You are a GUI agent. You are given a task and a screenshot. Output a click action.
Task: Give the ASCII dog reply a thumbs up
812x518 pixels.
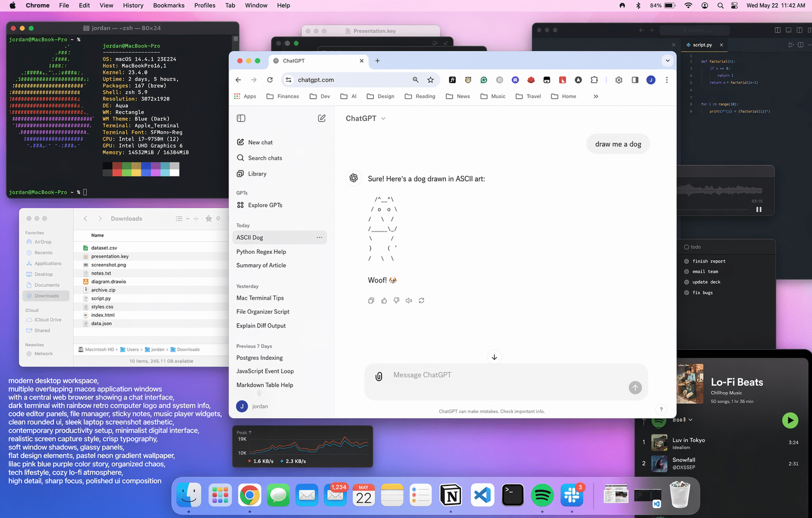coord(384,300)
